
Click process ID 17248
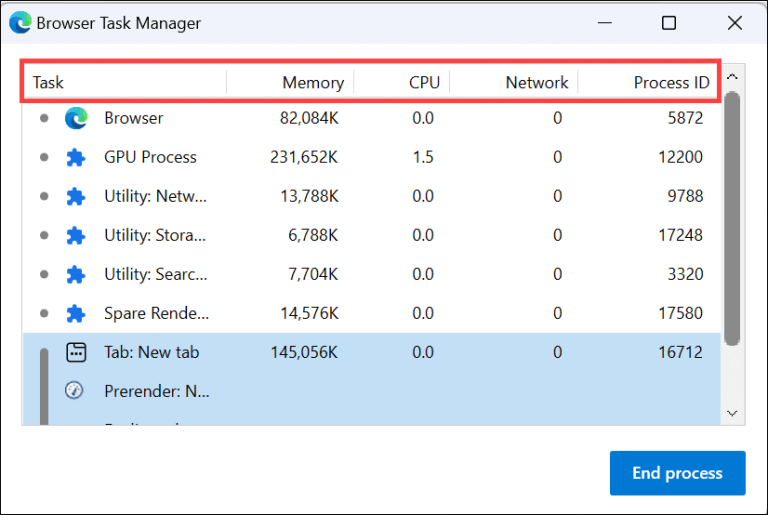click(680, 235)
